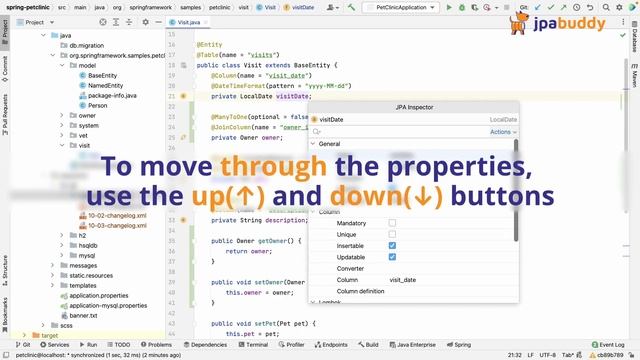Open PetClinicApplication run configuration dropdown
This screenshot has height=360, width=640.
click(x=401, y=7)
